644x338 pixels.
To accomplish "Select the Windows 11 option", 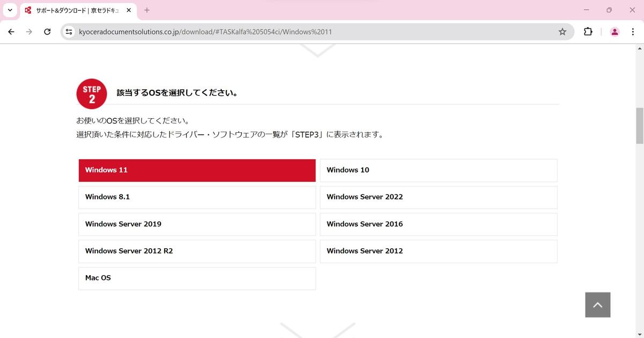I will coord(197,170).
